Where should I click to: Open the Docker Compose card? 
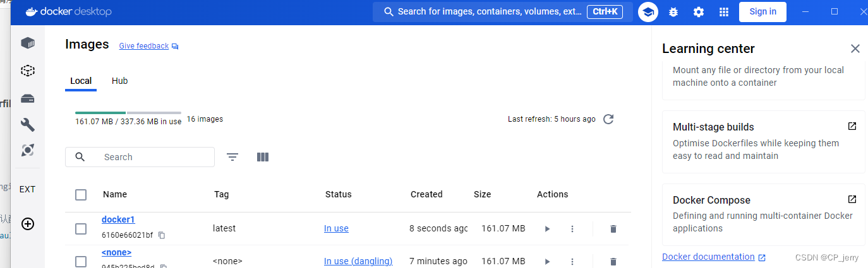[x=763, y=214]
